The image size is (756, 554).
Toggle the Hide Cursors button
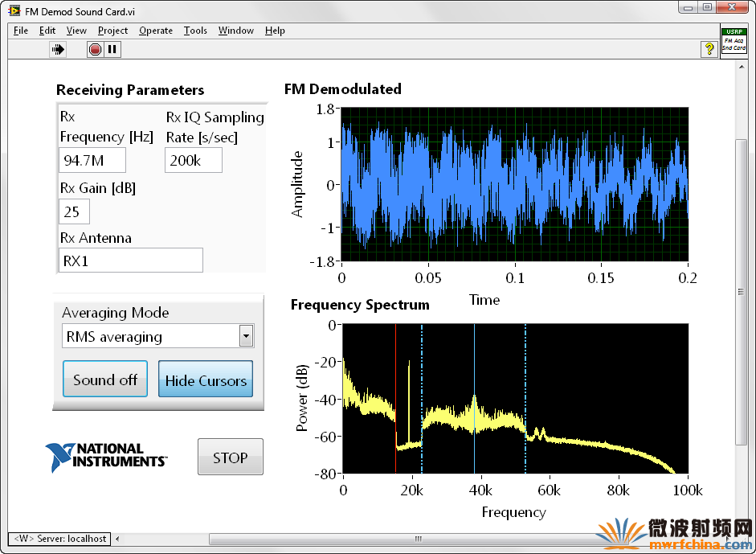tap(206, 380)
